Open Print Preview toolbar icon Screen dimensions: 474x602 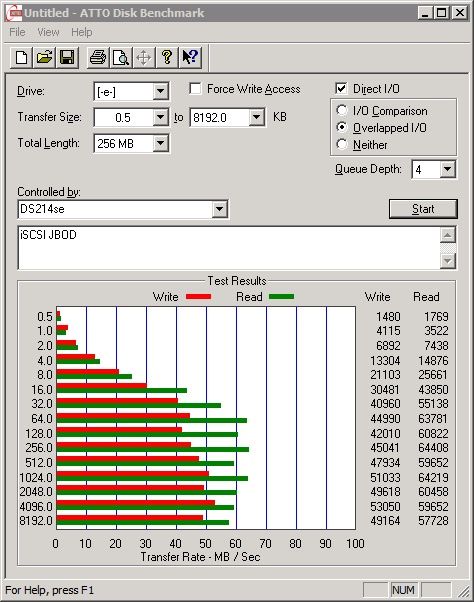121,58
